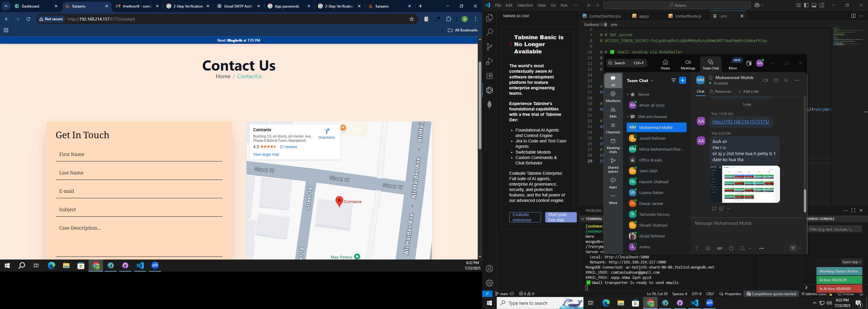The height and width of the screenshot is (309, 868).
Task: Open Source Control in VS Code activity bar
Action: point(489,47)
